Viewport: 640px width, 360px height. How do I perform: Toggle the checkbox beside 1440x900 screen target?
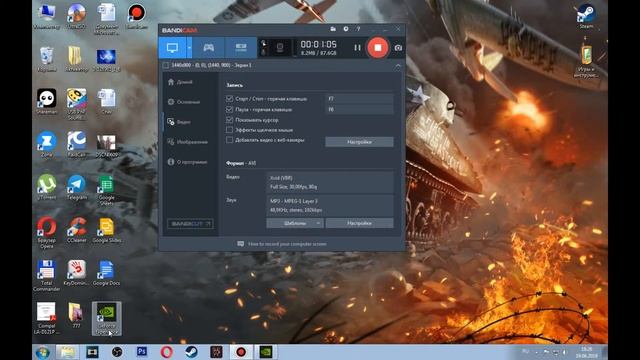point(166,65)
